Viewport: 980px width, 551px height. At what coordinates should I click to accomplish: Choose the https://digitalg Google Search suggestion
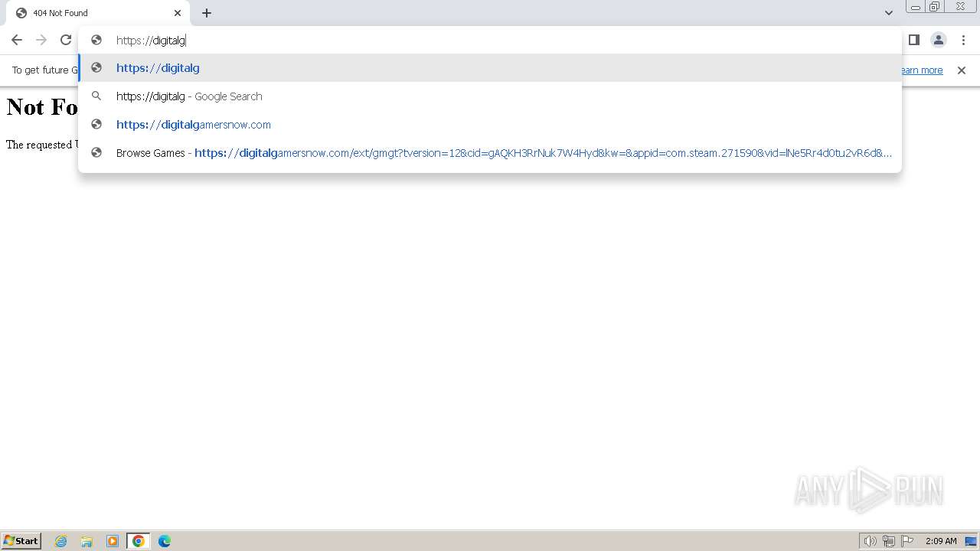[x=490, y=96]
